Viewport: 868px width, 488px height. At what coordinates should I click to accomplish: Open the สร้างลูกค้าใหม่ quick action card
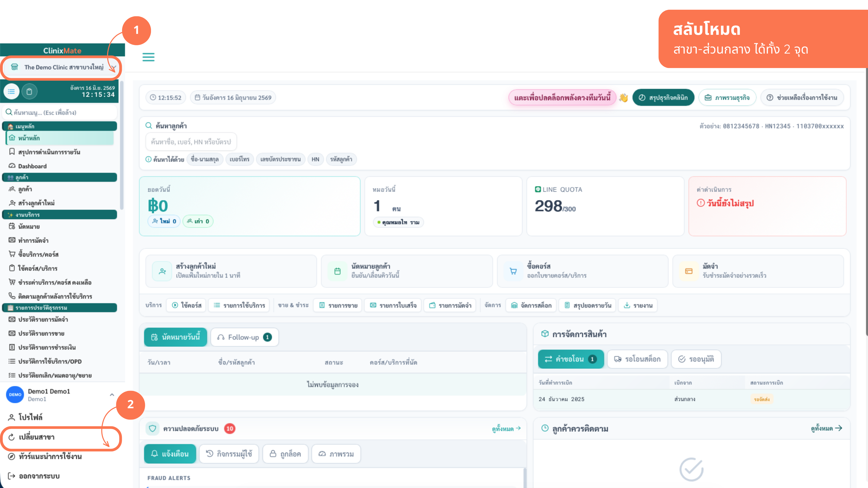coord(231,271)
